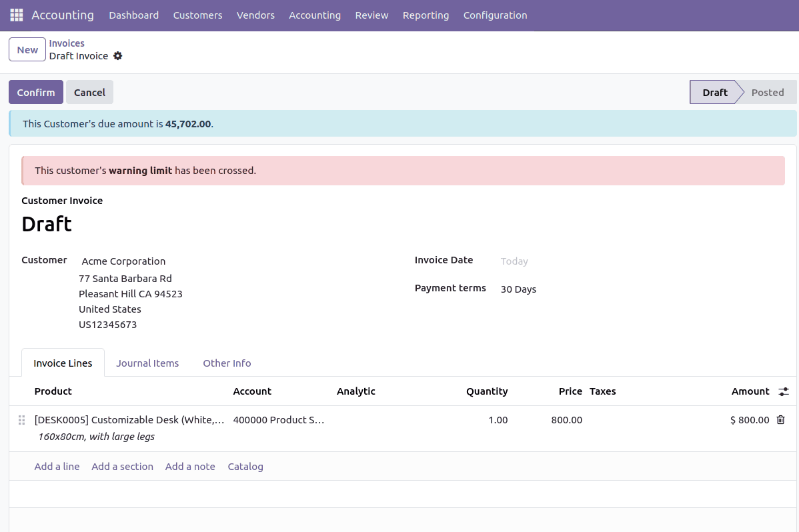Click Add a section link
This screenshot has width=799, height=532.
click(x=122, y=466)
